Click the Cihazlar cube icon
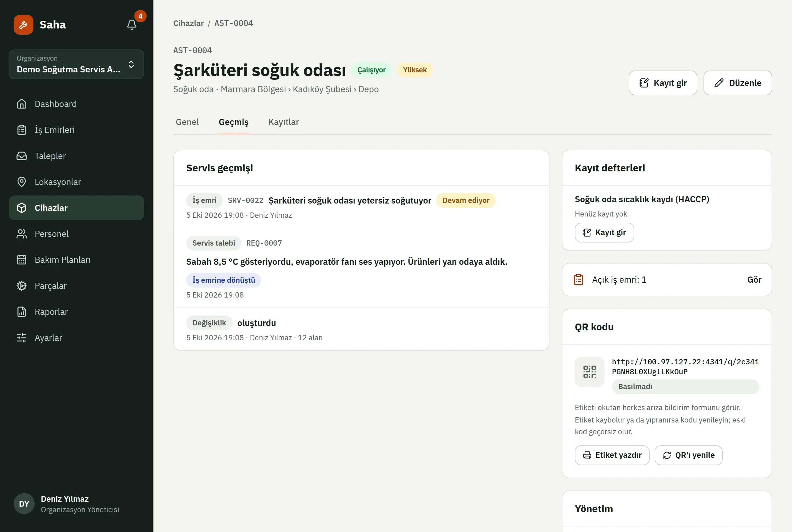This screenshot has height=532, width=792. click(22, 208)
